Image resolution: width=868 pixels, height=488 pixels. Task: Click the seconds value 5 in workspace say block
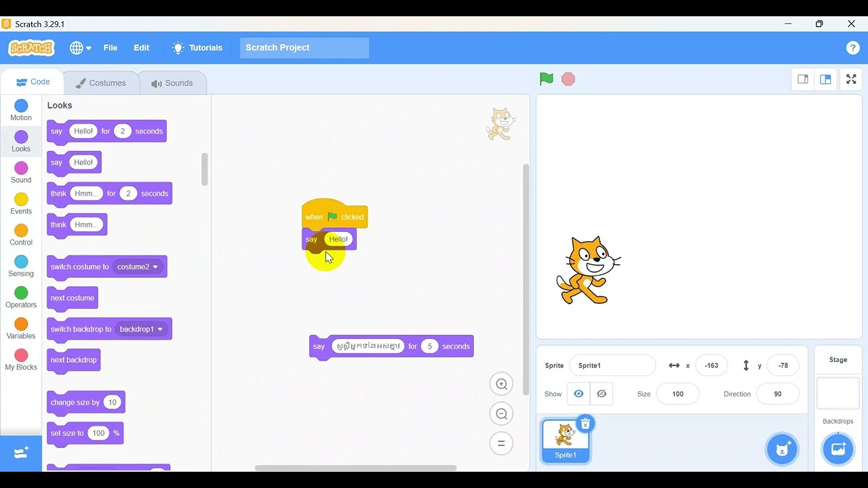point(429,346)
